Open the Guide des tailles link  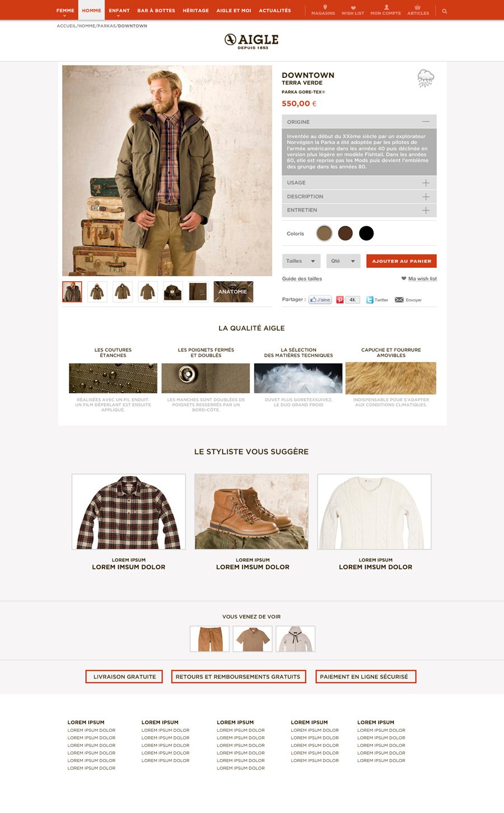tap(302, 278)
